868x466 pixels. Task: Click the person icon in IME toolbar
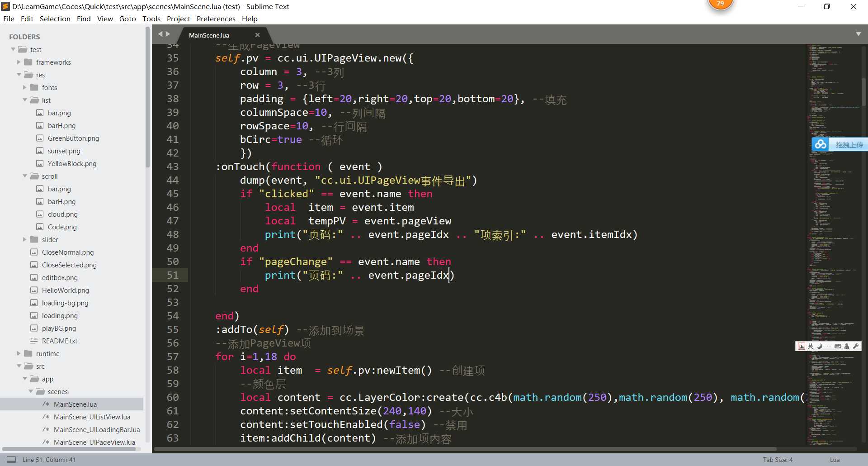pyautogui.click(x=847, y=346)
